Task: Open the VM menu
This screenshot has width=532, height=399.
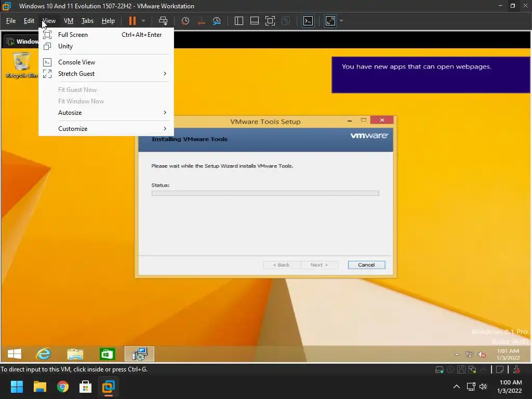Action: pyautogui.click(x=69, y=21)
